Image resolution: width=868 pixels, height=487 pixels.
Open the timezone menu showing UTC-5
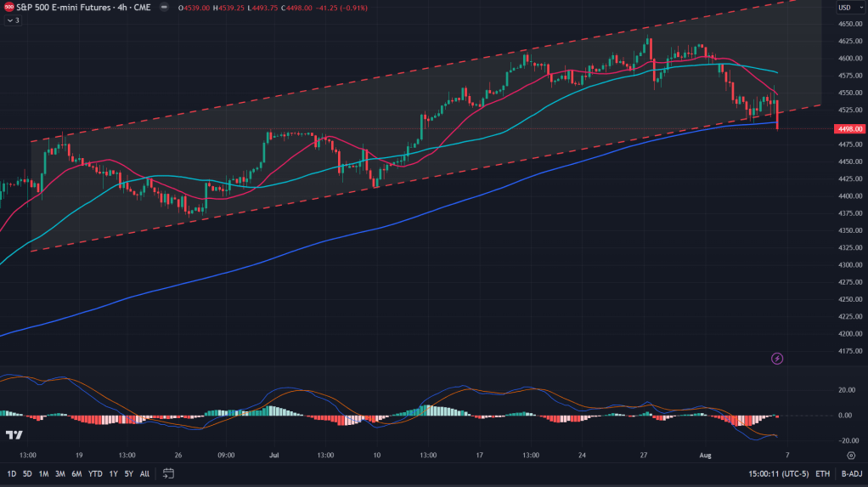777,473
